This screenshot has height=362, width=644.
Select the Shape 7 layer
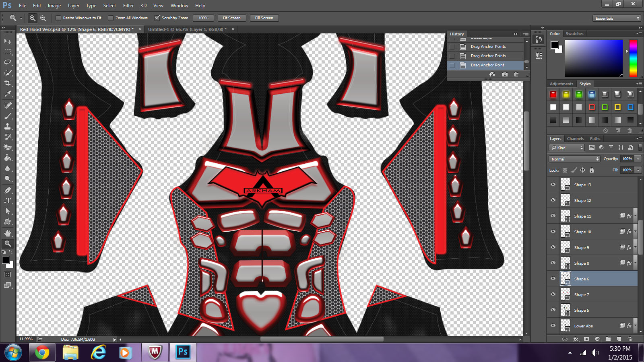592,295
